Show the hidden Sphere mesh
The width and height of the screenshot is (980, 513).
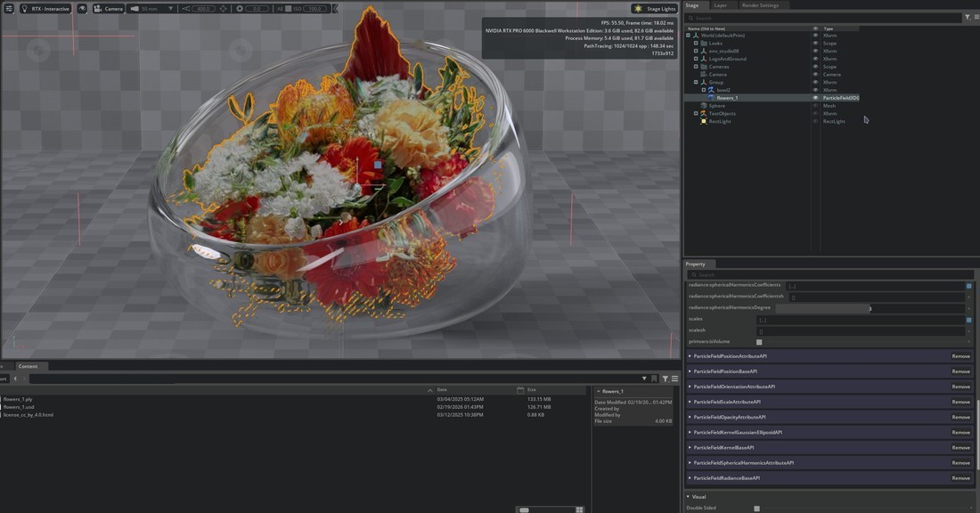[814, 106]
